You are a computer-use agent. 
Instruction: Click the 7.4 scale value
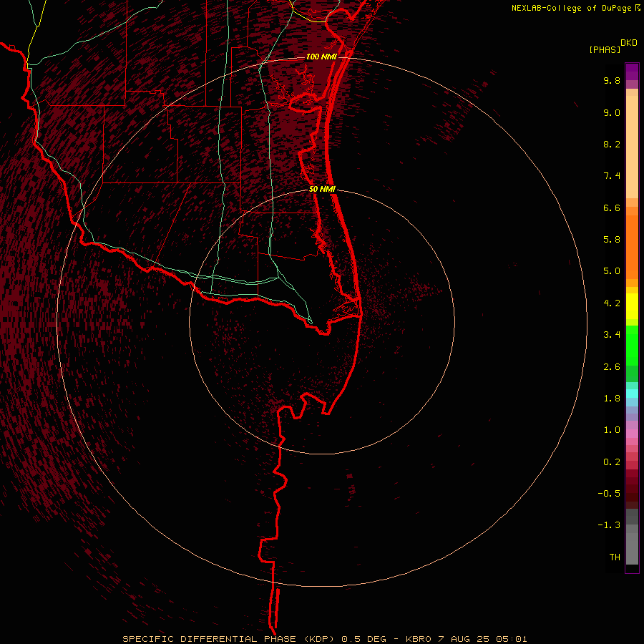(612, 176)
